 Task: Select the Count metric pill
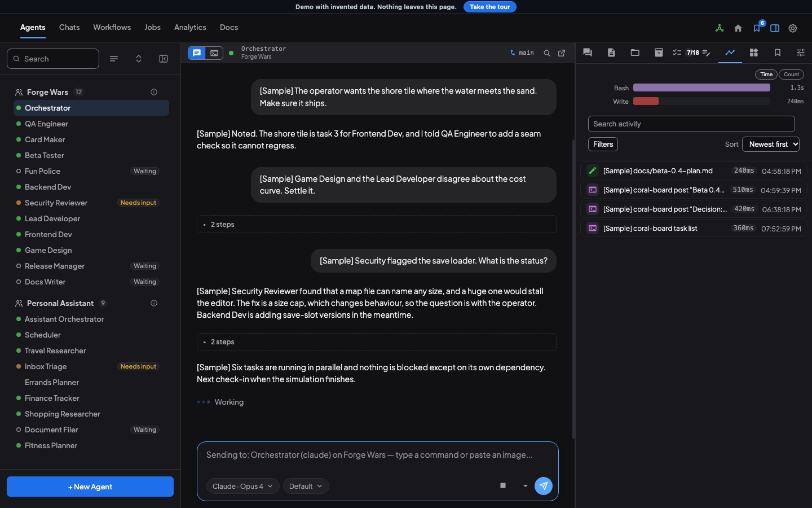tap(791, 75)
